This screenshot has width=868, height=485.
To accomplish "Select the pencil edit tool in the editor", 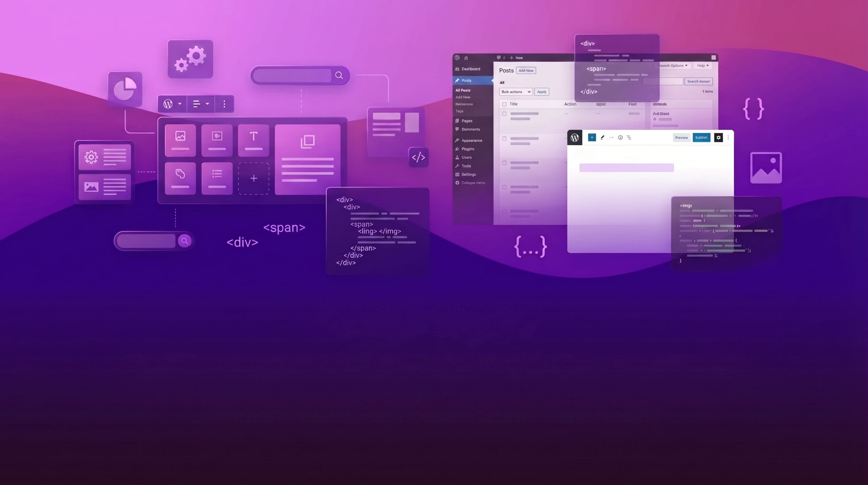I will pyautogui.click(x=603, y=137).
